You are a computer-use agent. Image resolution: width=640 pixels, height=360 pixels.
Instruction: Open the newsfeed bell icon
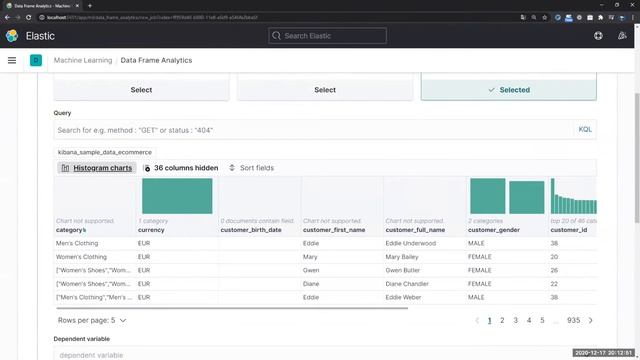622,36
